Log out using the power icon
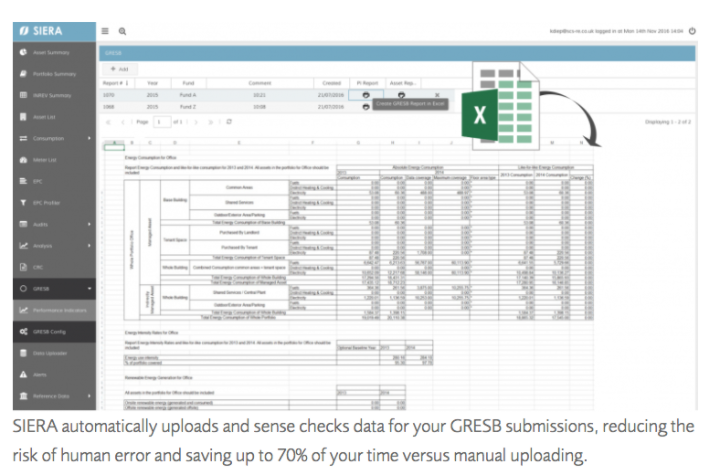713x476 pixels. click(x=692, y=31)
